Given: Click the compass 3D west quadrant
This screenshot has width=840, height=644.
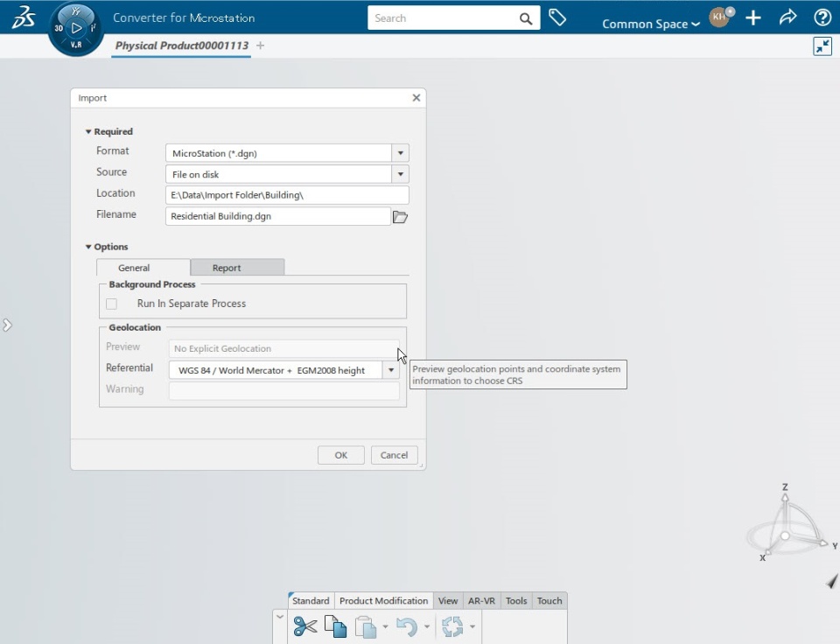Looking at the screenshot, I should click(x=59, y=28).
